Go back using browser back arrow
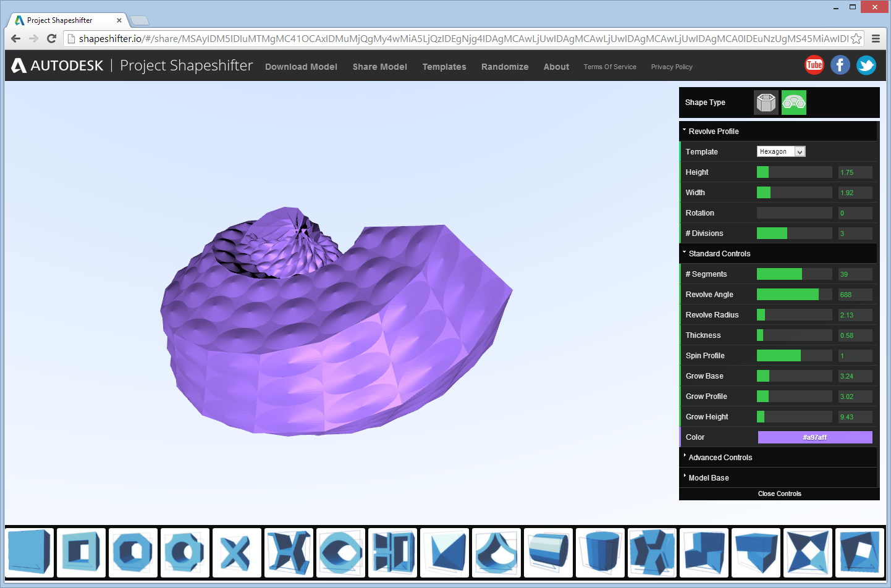Image resolution: width=891 pixels, height=588 pixels. pyautogui.click(x=16, y=38)
